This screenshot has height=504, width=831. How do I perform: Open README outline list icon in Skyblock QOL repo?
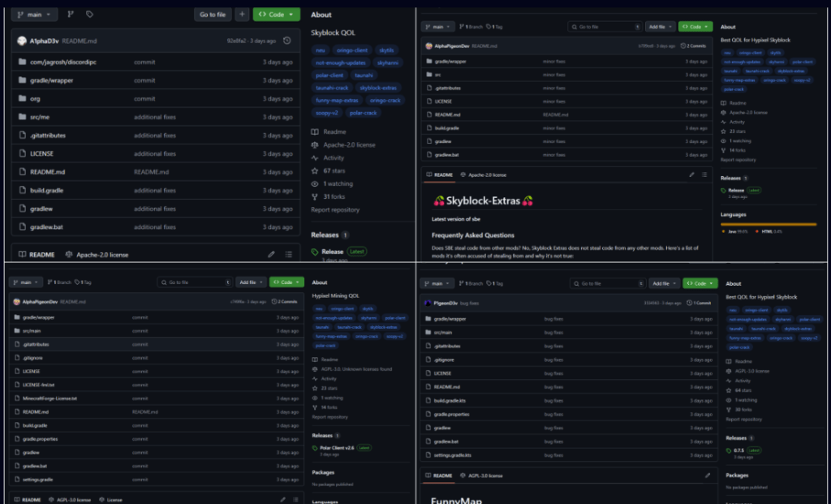point(289,254)
